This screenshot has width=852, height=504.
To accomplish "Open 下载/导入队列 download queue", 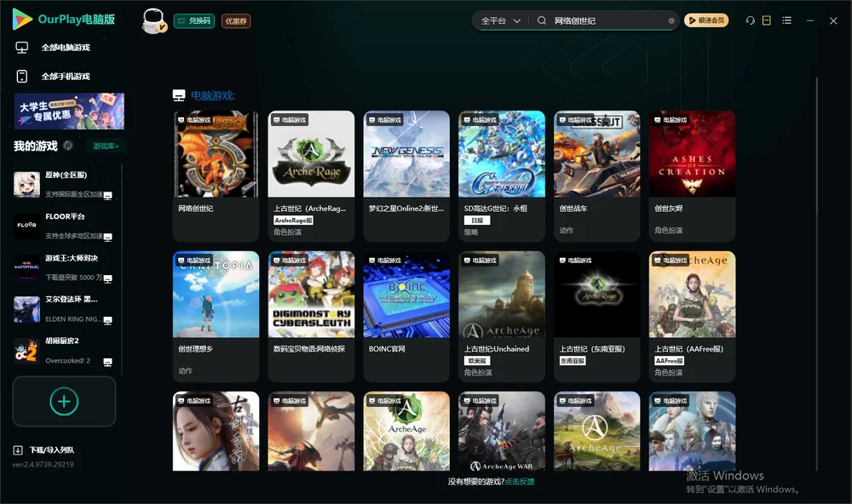I will coord(52,450).
